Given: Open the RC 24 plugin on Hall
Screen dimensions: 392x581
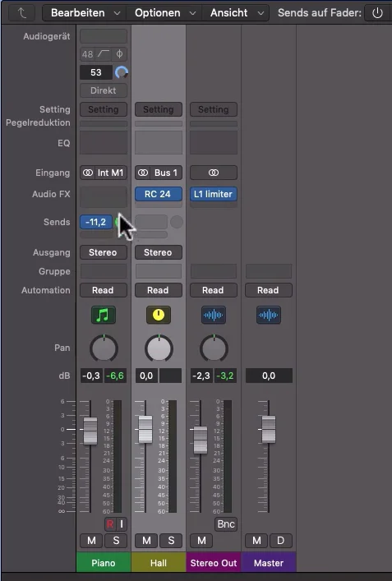Looking at the screenshot, I should click(x=159, y=194).
